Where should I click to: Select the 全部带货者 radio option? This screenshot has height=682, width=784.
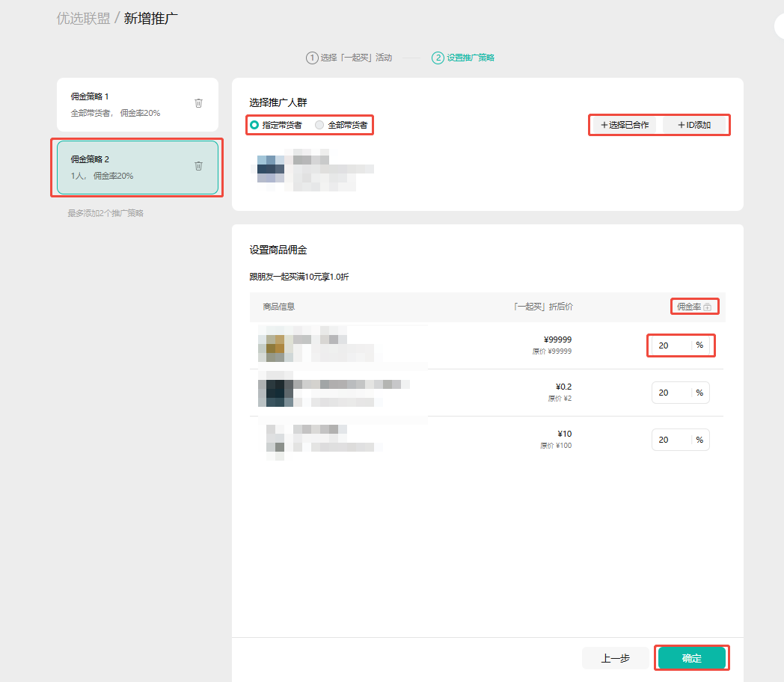pos(319,125)
